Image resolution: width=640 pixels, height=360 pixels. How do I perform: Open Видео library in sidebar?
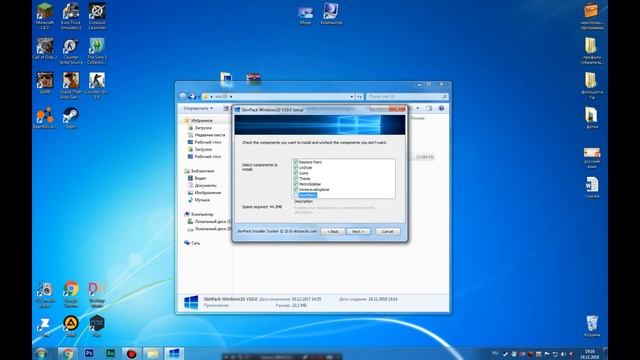click(x=200, y=178)
